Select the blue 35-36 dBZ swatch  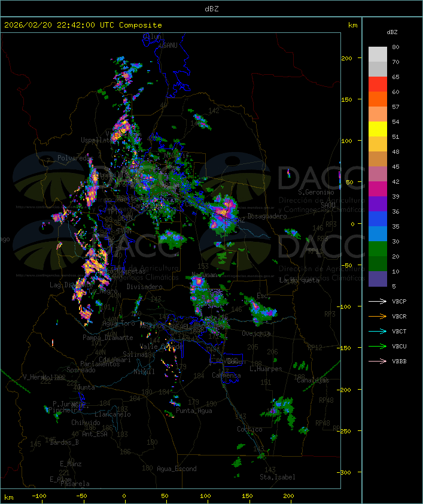point(378,218)
